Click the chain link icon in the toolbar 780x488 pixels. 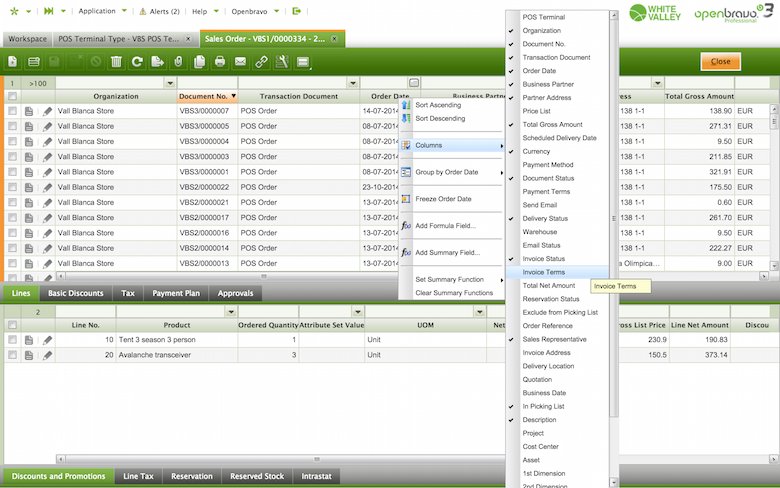click(x=261, y=62)
